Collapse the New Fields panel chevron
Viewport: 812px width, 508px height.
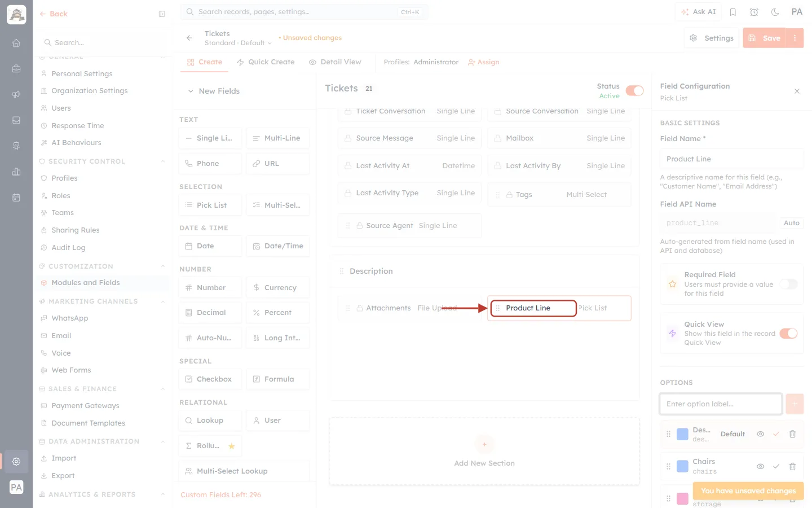tap(191, 91)
